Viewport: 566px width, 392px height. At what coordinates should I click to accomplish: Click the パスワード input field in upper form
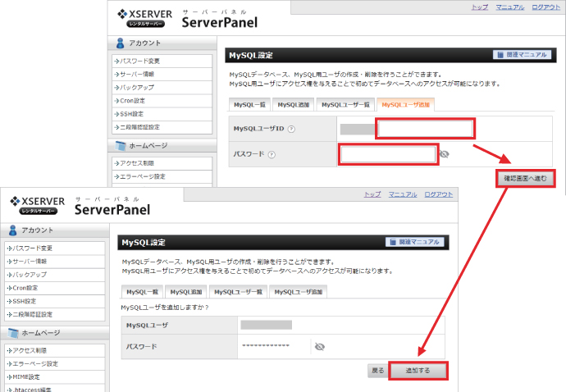coord(387,153)
